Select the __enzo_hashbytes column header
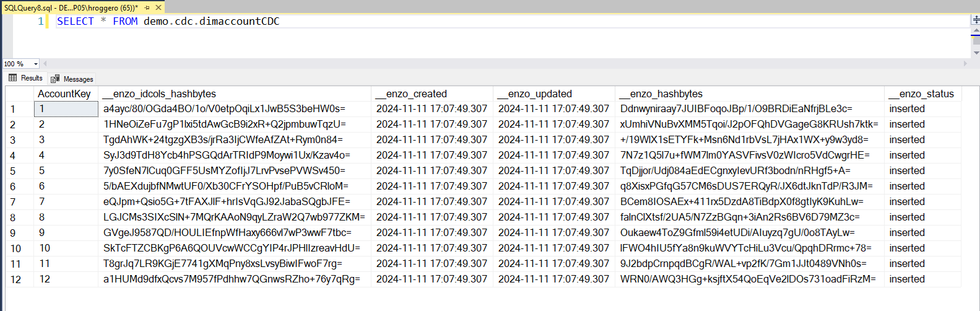 coord(749,94)
